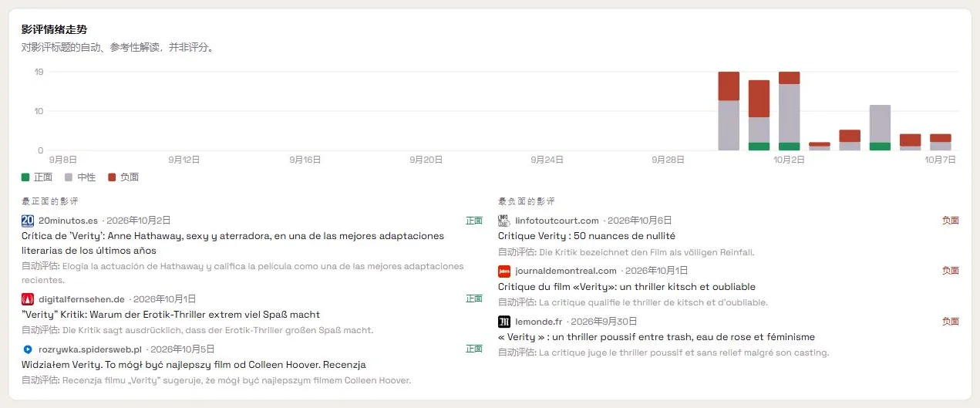Click the 负面 tag on lemonde.fr review
980x408 pixels.
951,322
